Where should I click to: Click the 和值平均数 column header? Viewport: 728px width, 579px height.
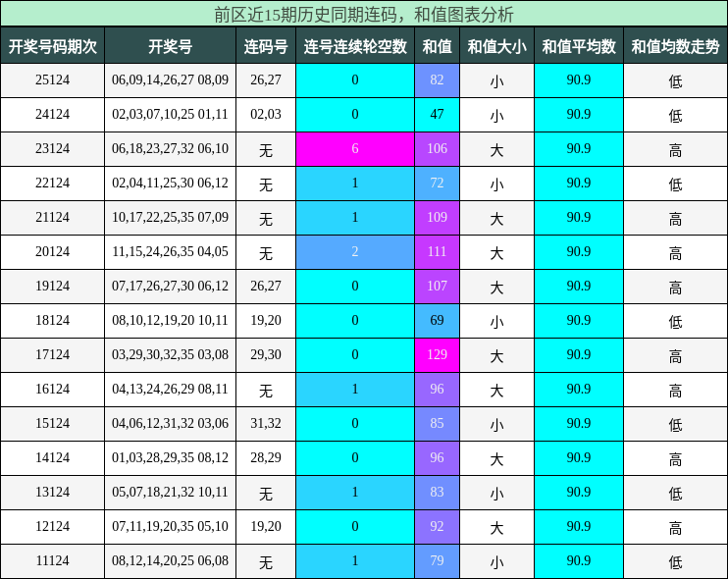579,46
